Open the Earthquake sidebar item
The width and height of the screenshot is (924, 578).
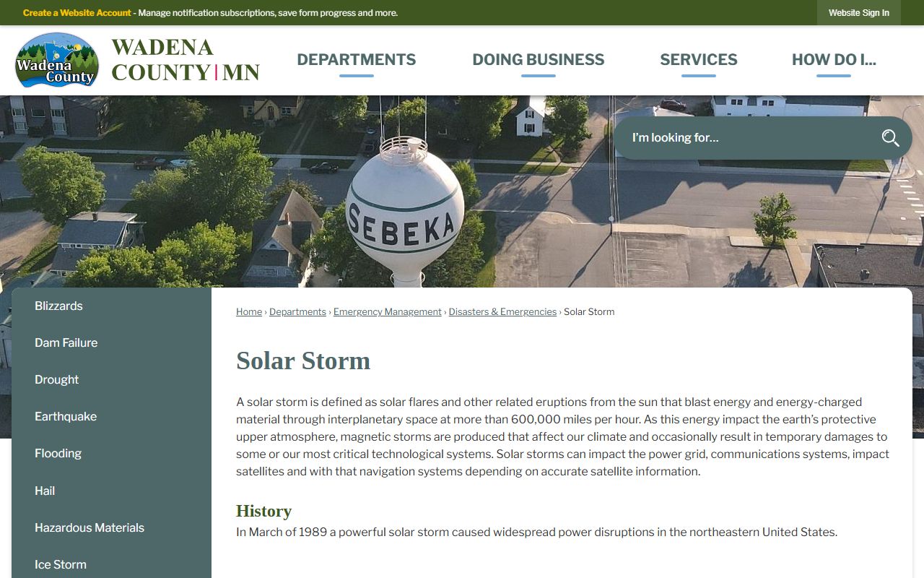click(x=65, y=417)
